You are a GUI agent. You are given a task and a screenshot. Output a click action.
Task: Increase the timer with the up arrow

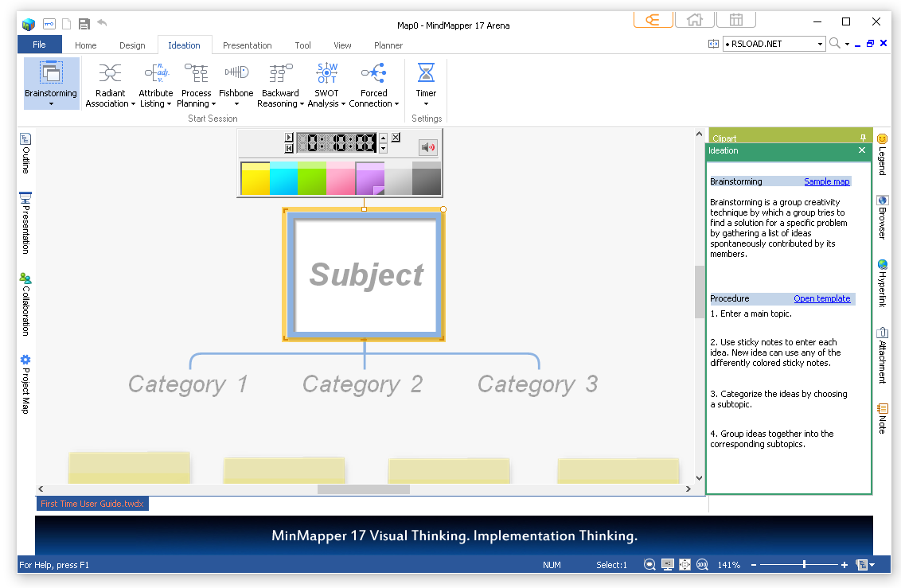(x=384, y=138)
